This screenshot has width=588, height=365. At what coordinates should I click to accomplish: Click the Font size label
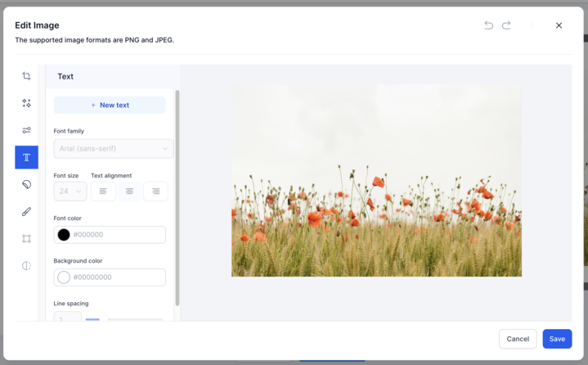tap(66, 176)
